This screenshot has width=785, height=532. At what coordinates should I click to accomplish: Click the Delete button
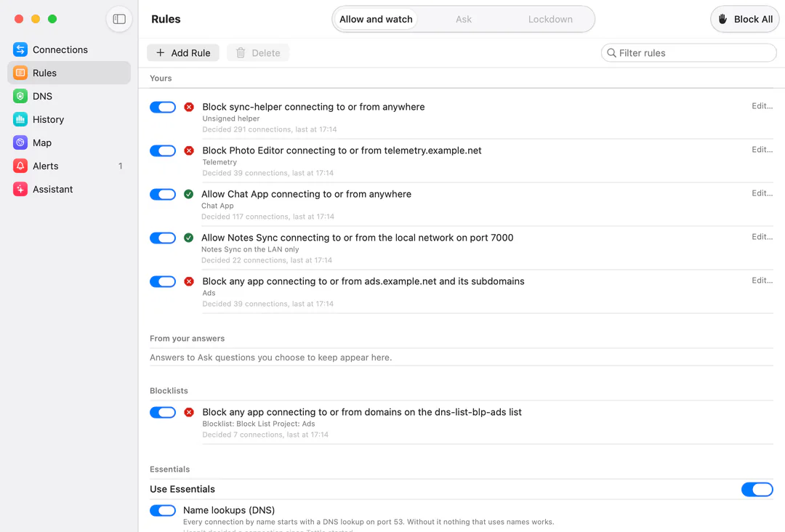(258, 53)
